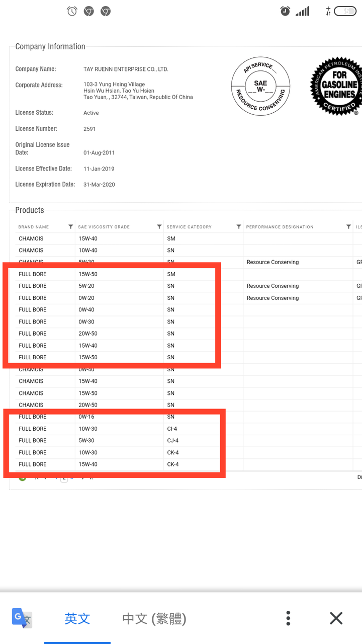The width and height of the screenshot is (362, 644).
Task: Switch translation to 中文 (繁體)
Action: (154, 618)
